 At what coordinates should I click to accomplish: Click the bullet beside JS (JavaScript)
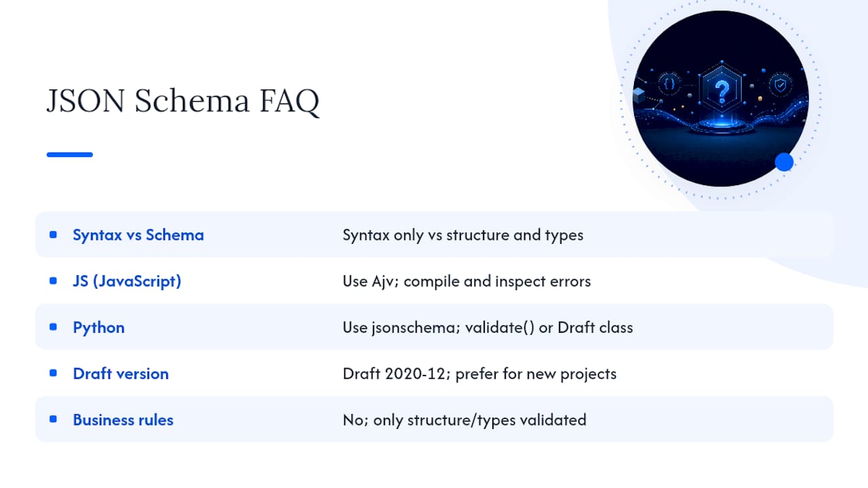[x=53, y=281]
